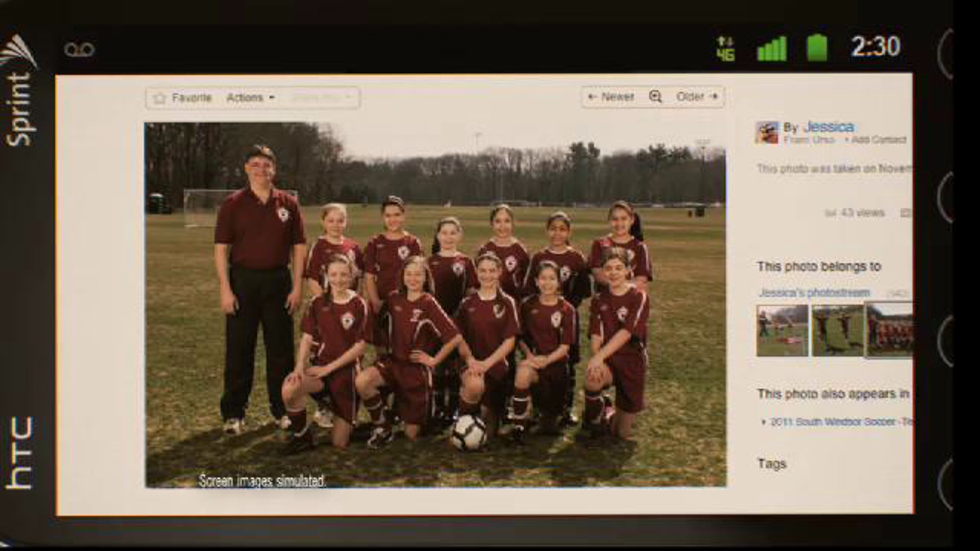Click the 43 views stats icon
Screen dimensions: 980x551
[x=830, y=213]
